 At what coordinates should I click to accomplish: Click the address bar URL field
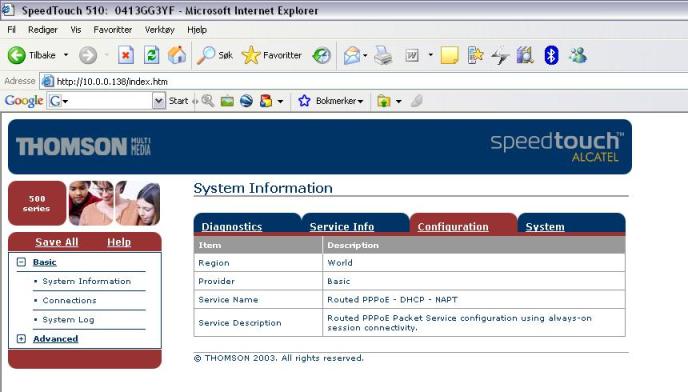click(364, 81)
